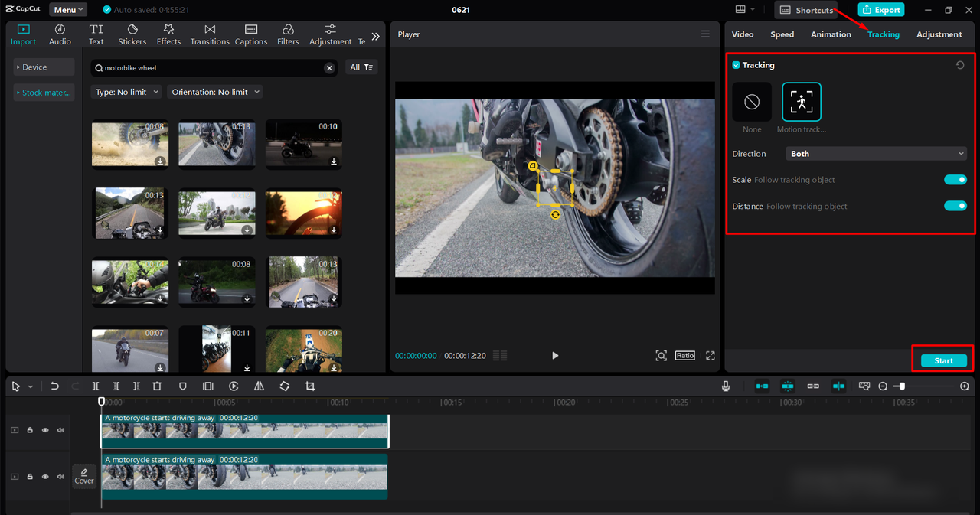980x515 pixels.
Task: Switch to the Speed tab
Action: point(782,34)
